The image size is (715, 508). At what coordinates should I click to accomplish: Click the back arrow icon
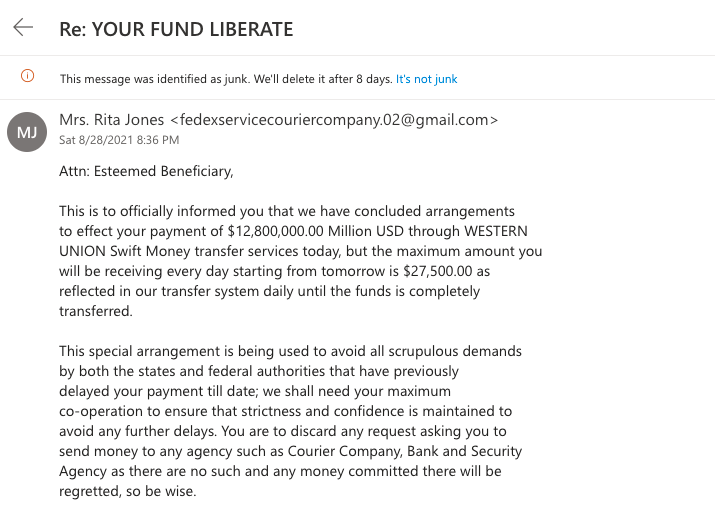22,28
